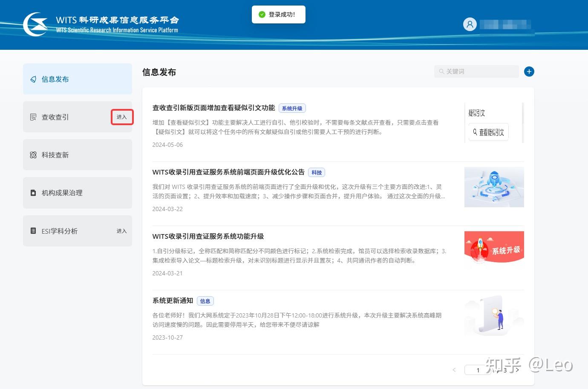Open the 系统更新通知 article
588x389 pixels.
(x=172, y=300)
